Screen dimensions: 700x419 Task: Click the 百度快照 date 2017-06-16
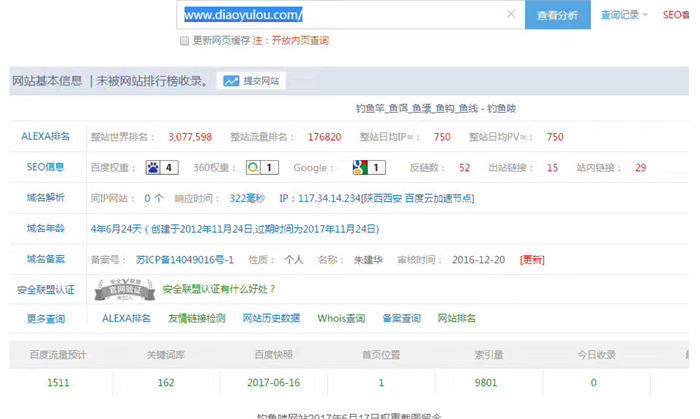(x=274, y=383)
